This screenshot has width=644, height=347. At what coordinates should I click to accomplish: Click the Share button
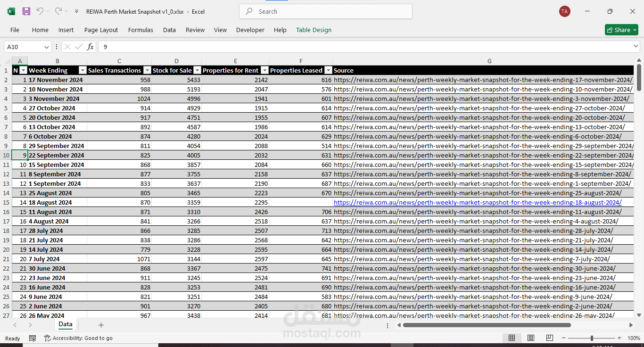(x=621, y=30)
